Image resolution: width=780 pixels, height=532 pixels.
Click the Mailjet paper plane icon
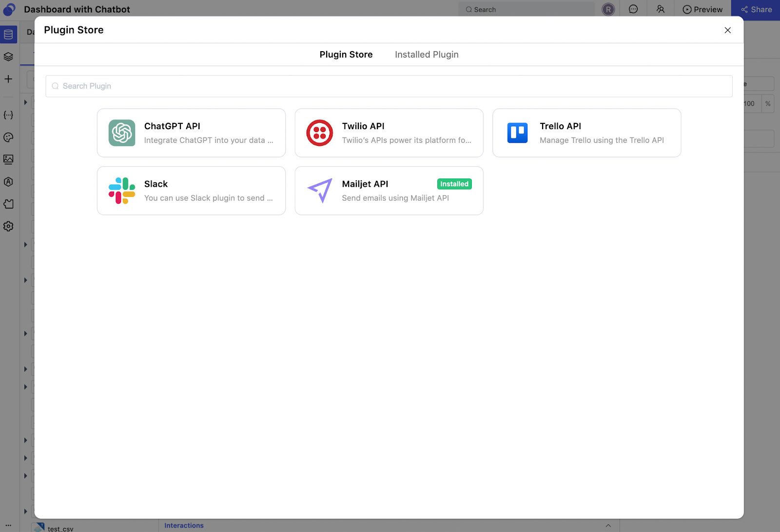point(320,191)
